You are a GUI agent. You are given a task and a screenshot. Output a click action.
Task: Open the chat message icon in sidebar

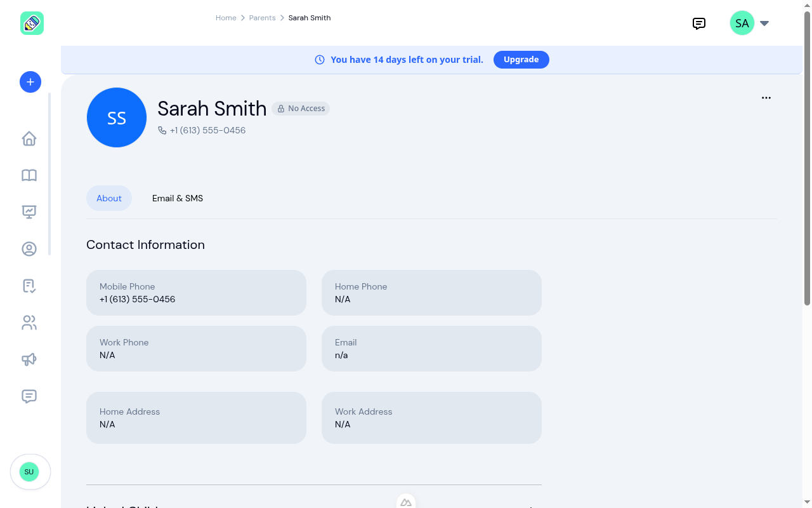29,396
